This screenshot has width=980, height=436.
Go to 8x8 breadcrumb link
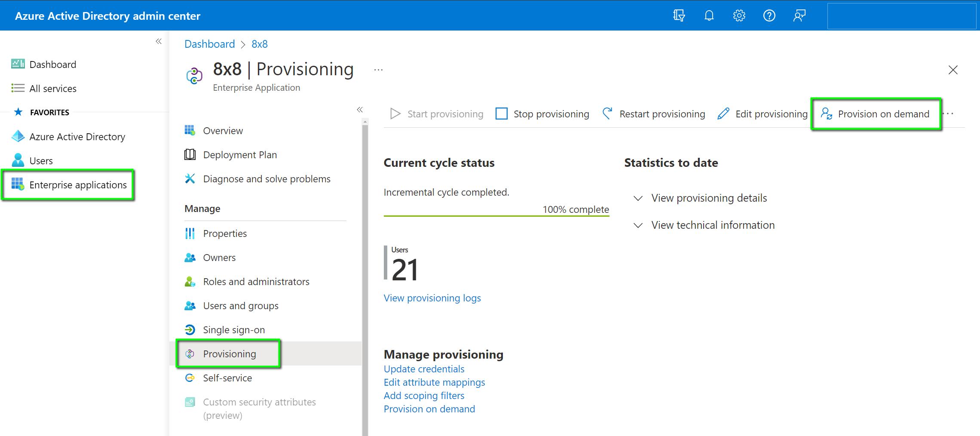(x=259, y=44)
